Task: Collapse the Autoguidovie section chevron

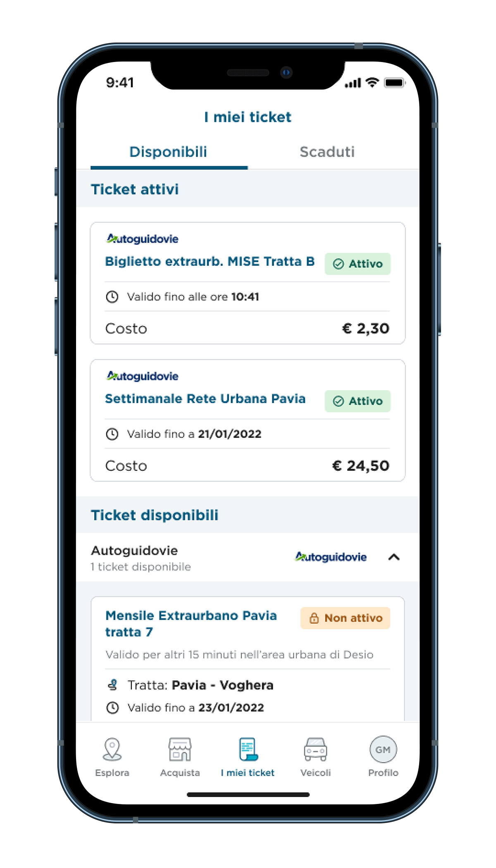Action: coord(394,557)
